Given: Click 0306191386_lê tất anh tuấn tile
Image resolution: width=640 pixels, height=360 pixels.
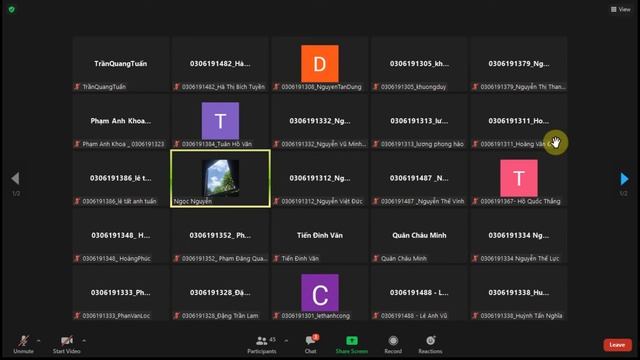Looking at the screenshot, I should 121,178.
